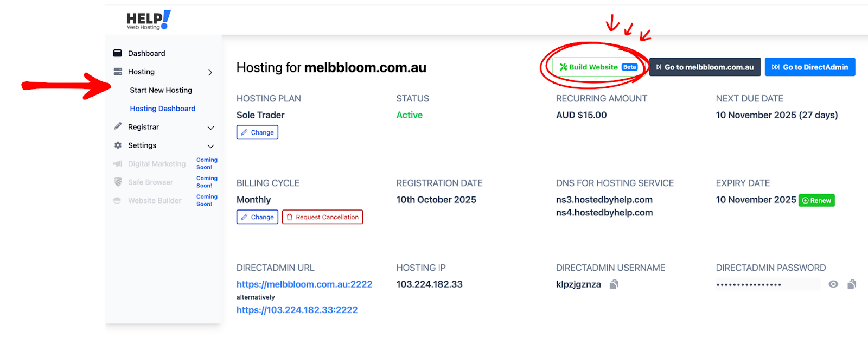Click Request Cancellation button
868x356 pixels.
click(322, 217)
